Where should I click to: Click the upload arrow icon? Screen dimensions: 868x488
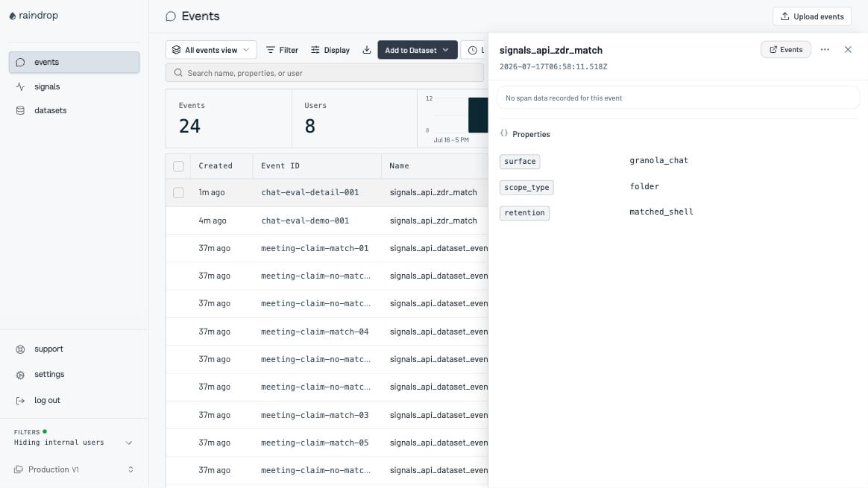784,16
